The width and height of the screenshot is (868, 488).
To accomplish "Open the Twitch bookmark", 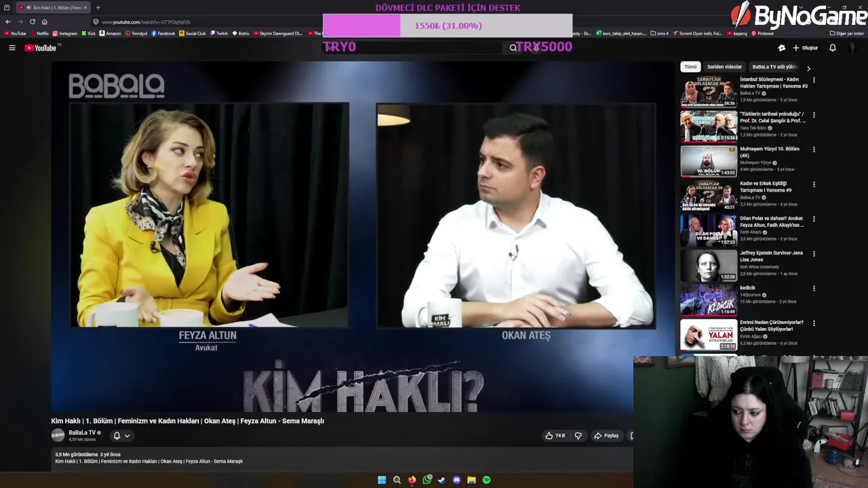I will [x=219, y=33].
